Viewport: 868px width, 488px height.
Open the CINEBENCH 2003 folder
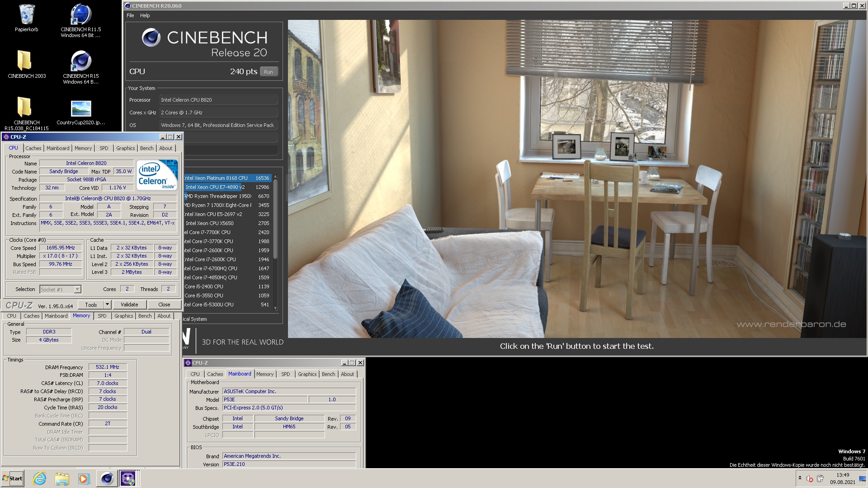click(27, 64)
